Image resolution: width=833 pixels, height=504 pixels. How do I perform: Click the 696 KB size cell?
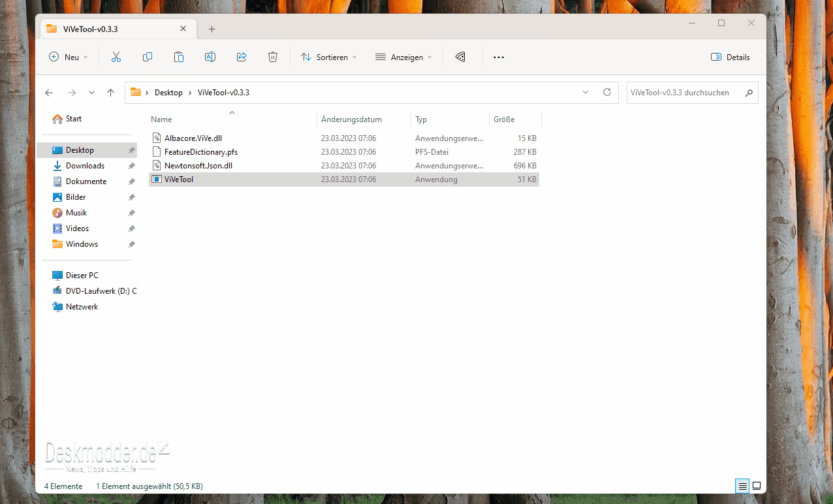pos(525,166)
